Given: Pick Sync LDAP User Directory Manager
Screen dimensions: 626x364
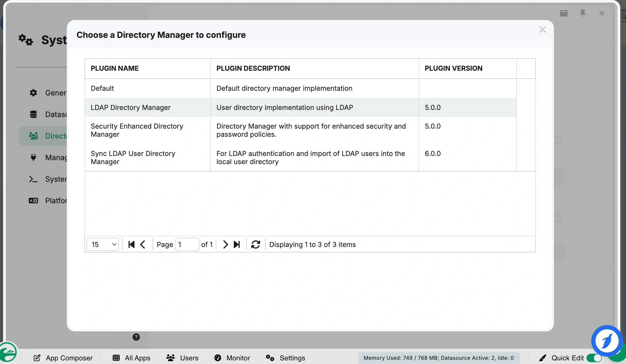Looking at the screenshot, I should click(x=133, y=158).
